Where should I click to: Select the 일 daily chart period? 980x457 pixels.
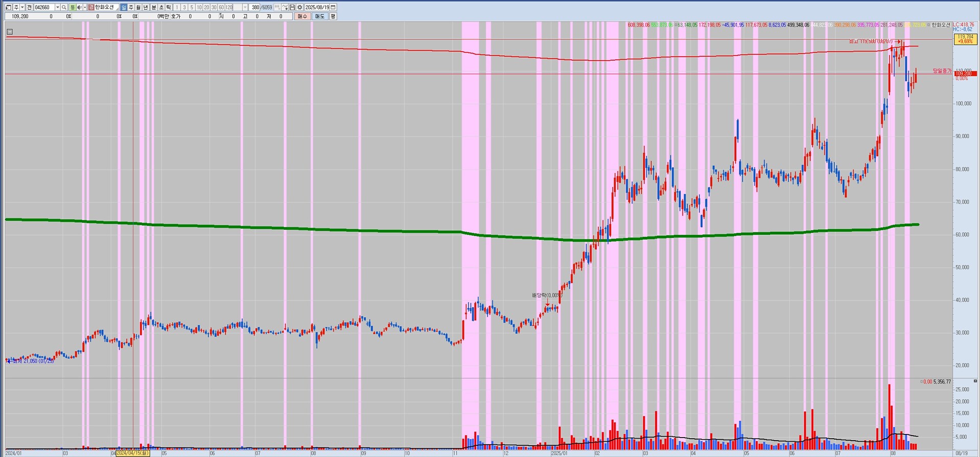[124, 7]
